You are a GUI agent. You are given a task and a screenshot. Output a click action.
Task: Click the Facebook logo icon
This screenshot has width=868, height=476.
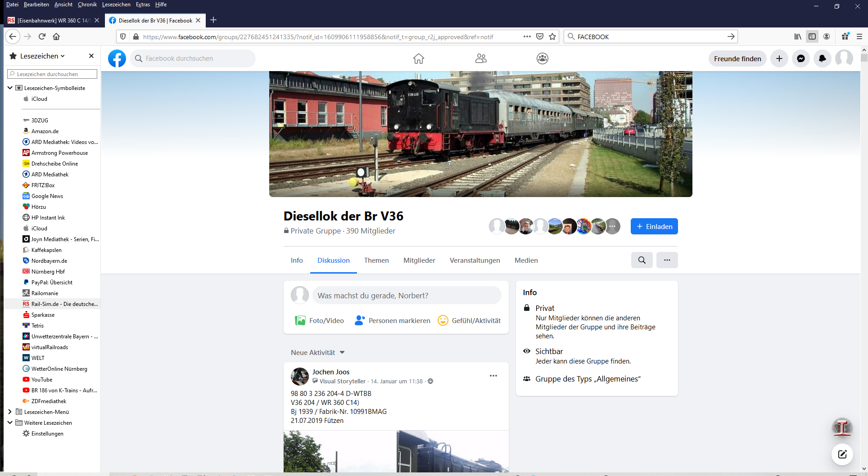(x=117, y=58)
